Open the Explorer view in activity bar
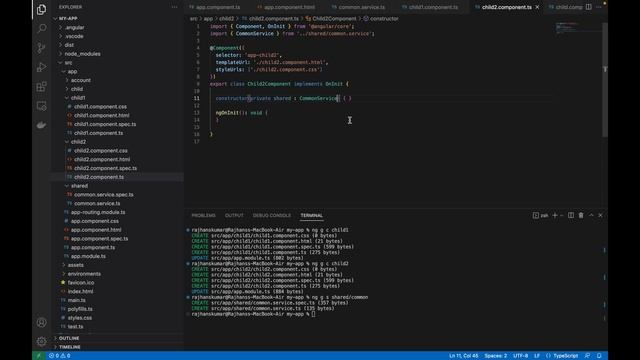The width and height of the screenshot is (640, 360). (41, 9)
